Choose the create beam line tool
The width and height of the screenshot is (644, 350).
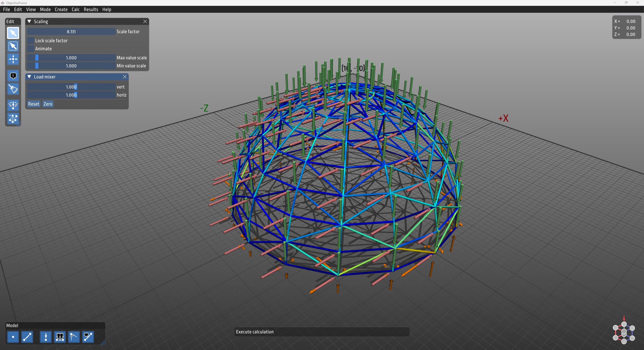pos(27,337)
